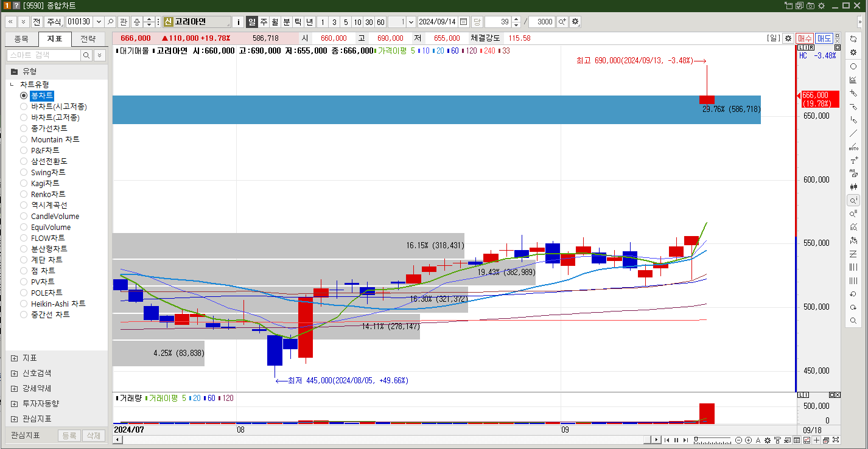The height and width of the screenshot is (449, 868).
Task: Click the smart search magnifier icon
Action: coord(86,55)
